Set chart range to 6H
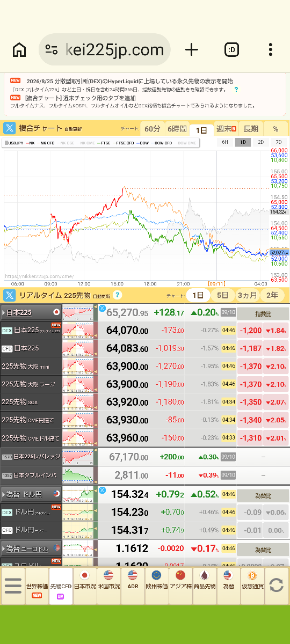 pos(225,142)
